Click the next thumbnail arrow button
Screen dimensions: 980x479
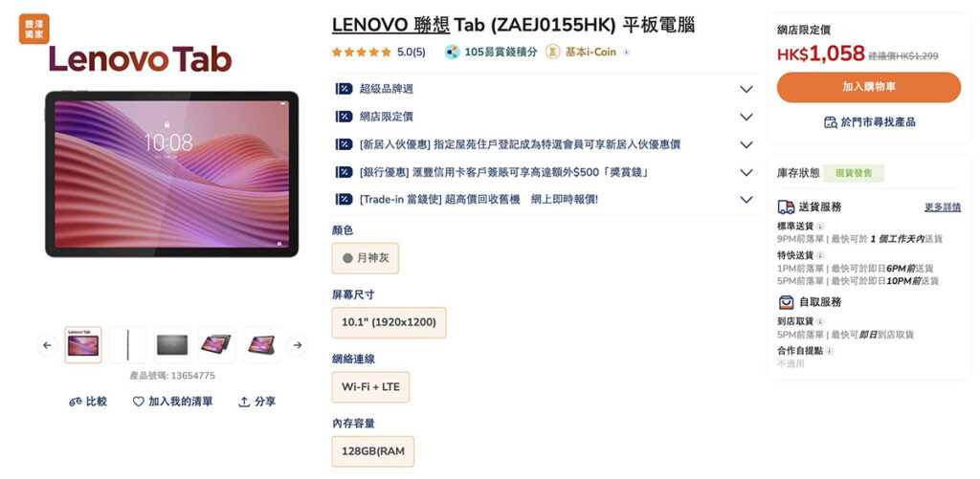[298, 345]
